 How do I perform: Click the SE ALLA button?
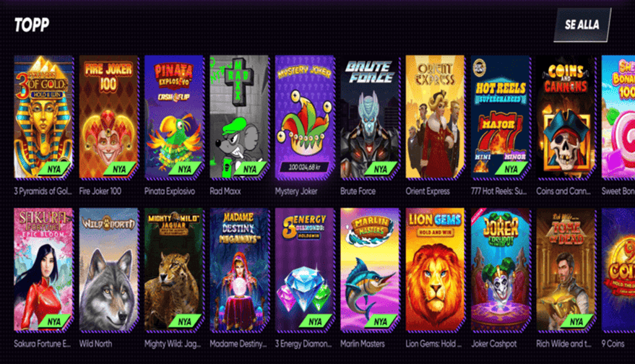pos(582,25)
